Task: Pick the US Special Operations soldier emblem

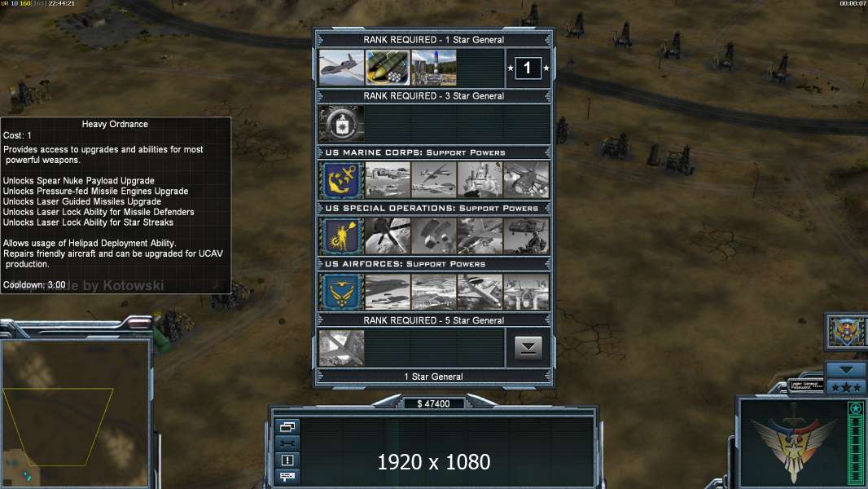Action: [341, 236]
